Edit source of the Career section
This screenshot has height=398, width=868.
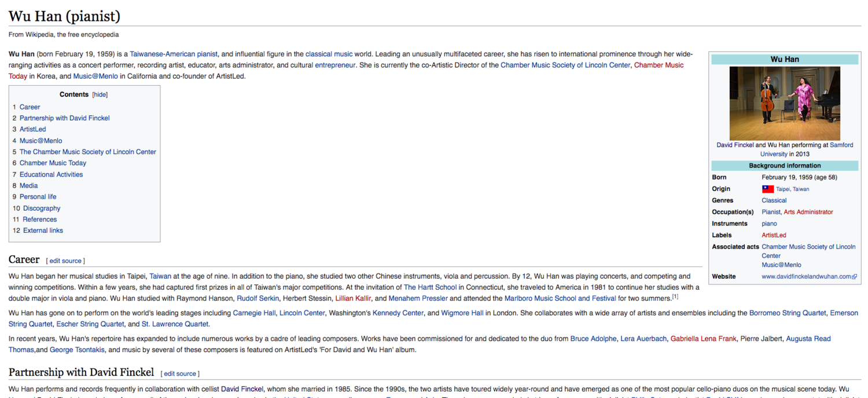[x=65, y=261]
